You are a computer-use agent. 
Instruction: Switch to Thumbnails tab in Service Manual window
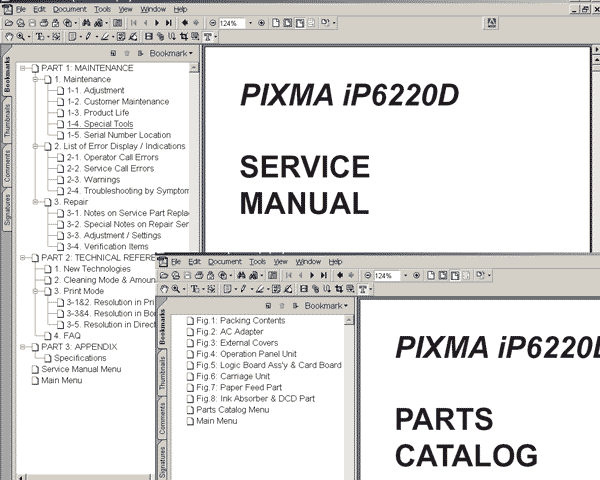pos(7,121)
